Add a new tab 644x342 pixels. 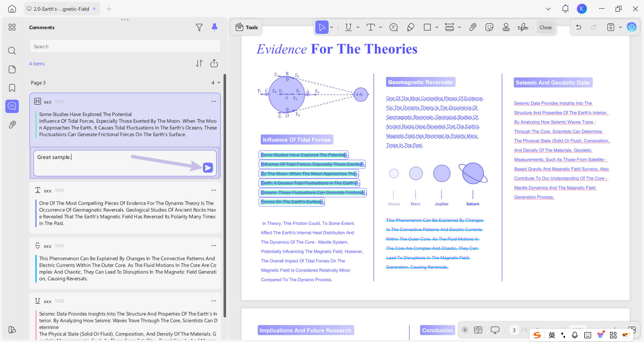click(109, 9)
